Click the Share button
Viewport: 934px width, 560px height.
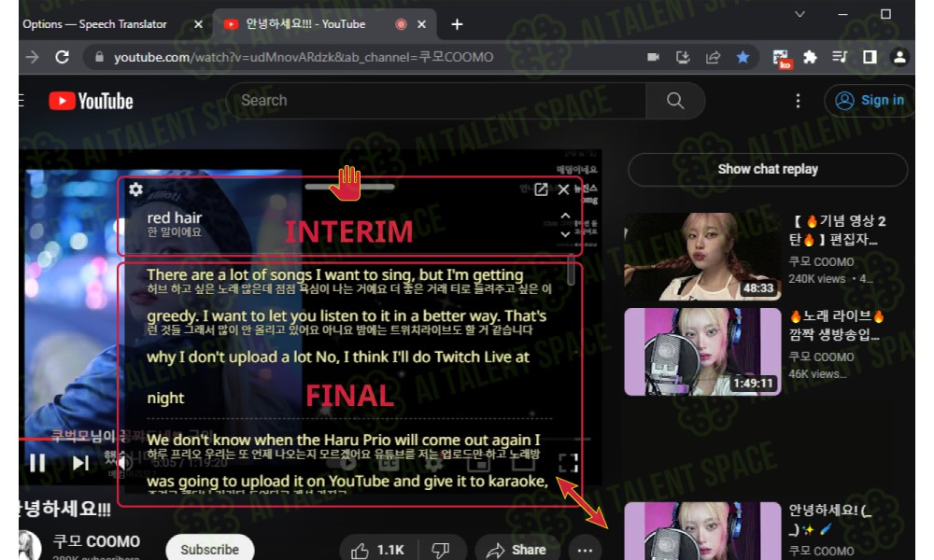[517, 550]
